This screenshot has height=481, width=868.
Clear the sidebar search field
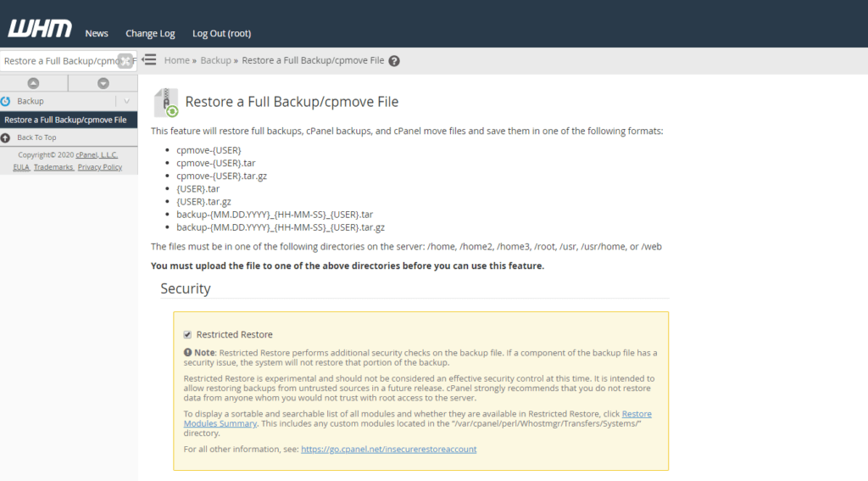[125, 61]
